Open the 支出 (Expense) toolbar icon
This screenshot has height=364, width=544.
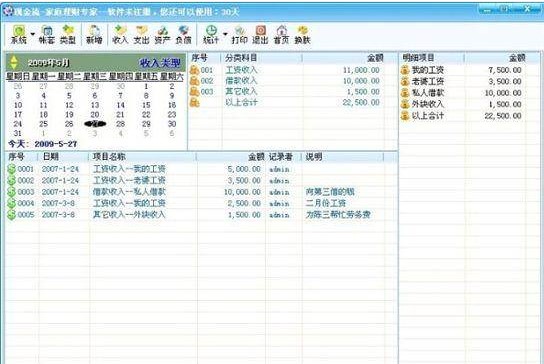coord(141,35)
